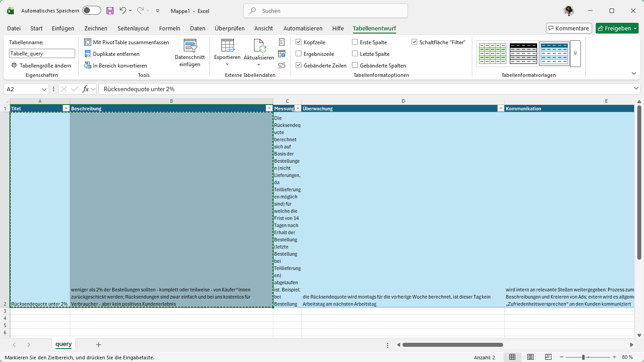Open the Formeln ribbon tab
The image size is (644, 362).
pyautogui.click(x=169, y=28)
